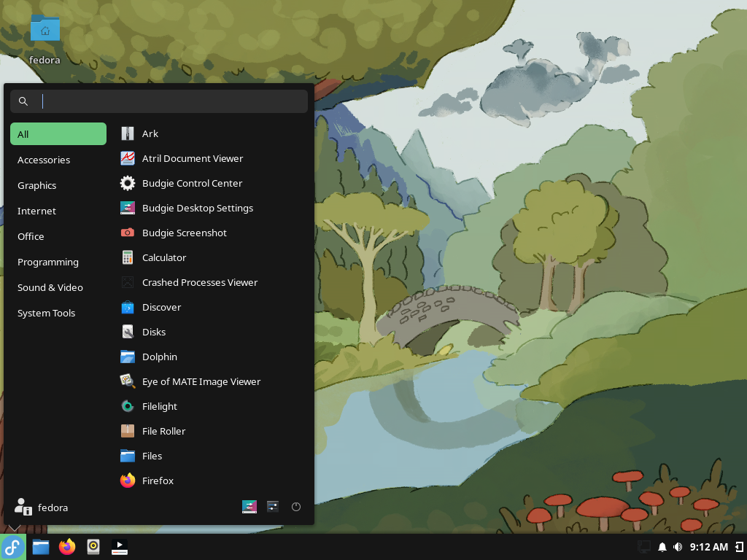Click the 9:12 AM clock
The height and width of the screenshot is (560, 747).
pos(709,547)
